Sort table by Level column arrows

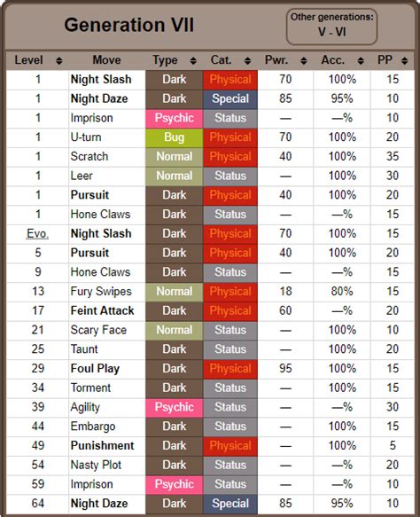[x=59, y=60]
